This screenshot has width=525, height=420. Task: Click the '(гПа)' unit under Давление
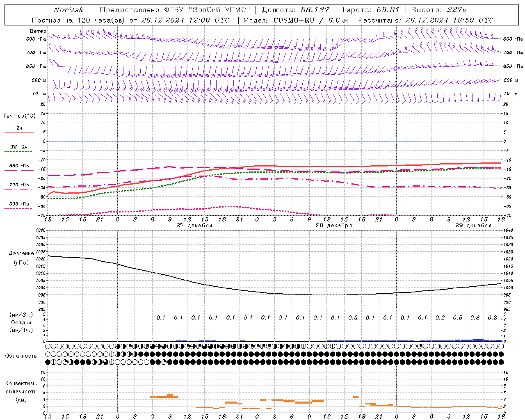(21, 262)
